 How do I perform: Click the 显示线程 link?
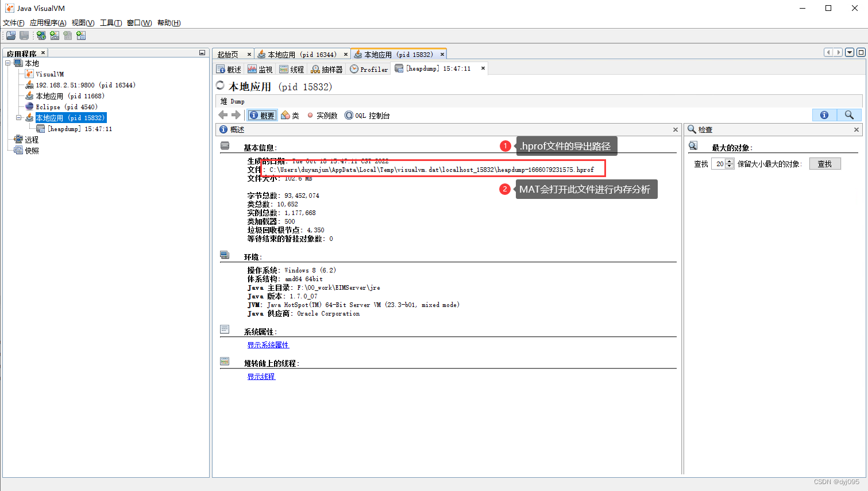(261, 377)
